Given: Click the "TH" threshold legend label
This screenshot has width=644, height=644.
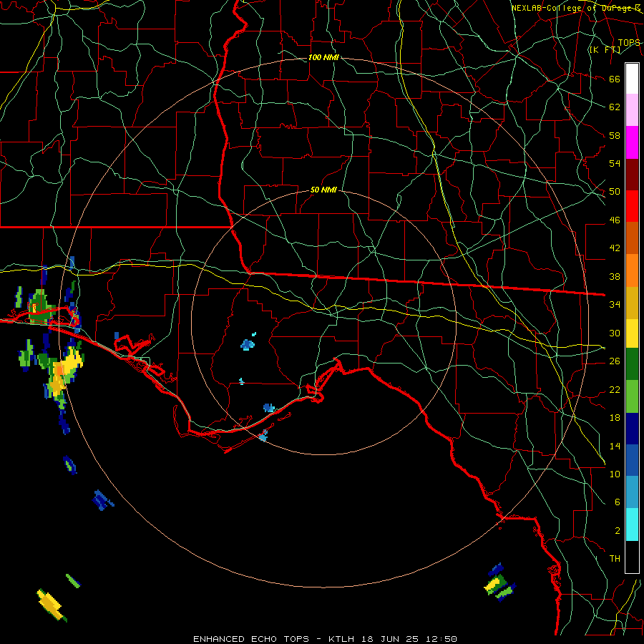Looking at the screenshot, I should tap(615, 559).
